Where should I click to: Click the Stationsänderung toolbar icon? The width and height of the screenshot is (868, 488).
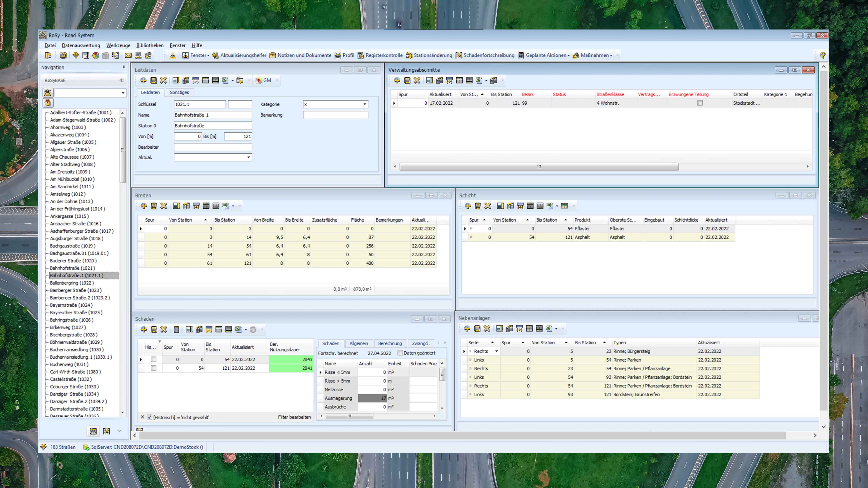[x=409, y=55]
